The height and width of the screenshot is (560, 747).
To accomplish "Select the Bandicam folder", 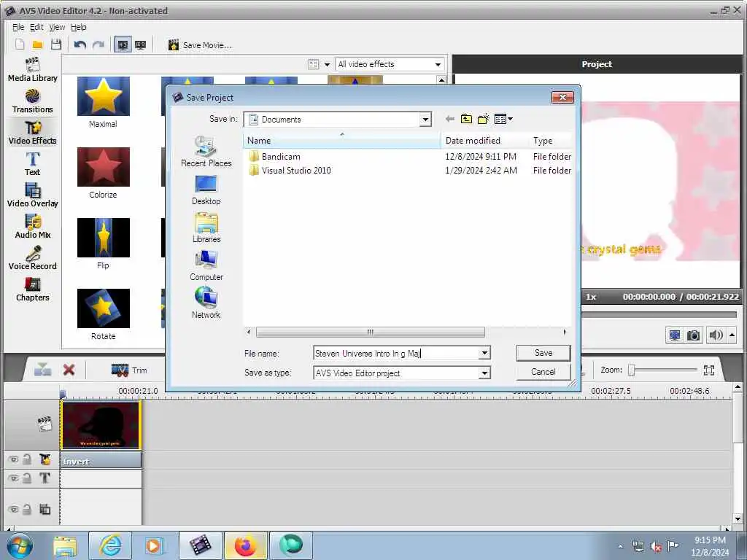I will (x=274, y=157).
